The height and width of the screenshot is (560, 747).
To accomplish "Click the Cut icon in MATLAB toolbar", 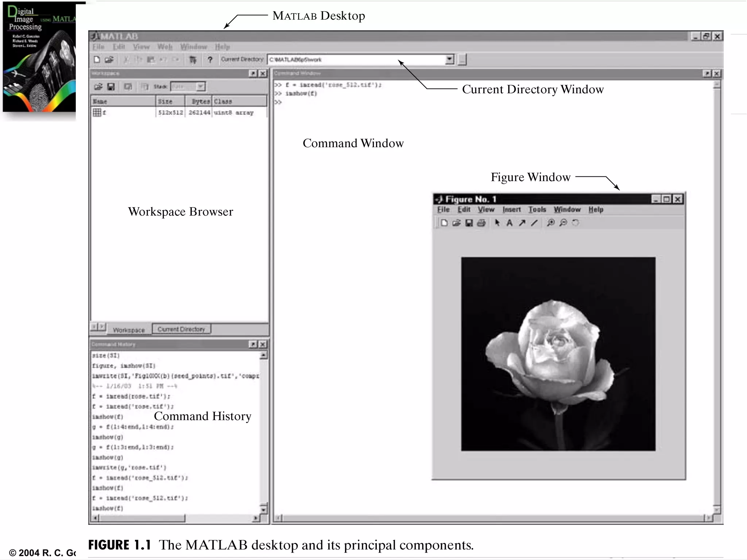I will [x=126, y=59].
